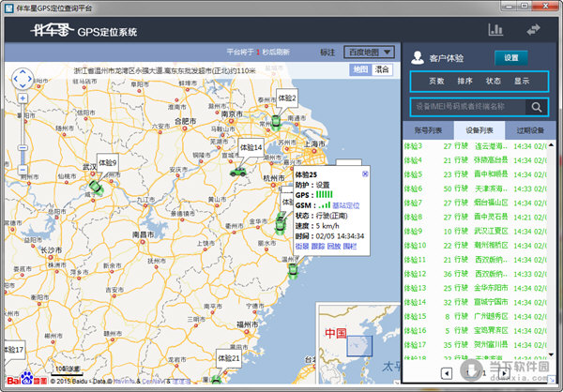Image resolution: width=563 pixels, height=392 pixels.
Task: Click the IMEI or terminal name search field
Action: pyautogui.click(x=468, y=107)
